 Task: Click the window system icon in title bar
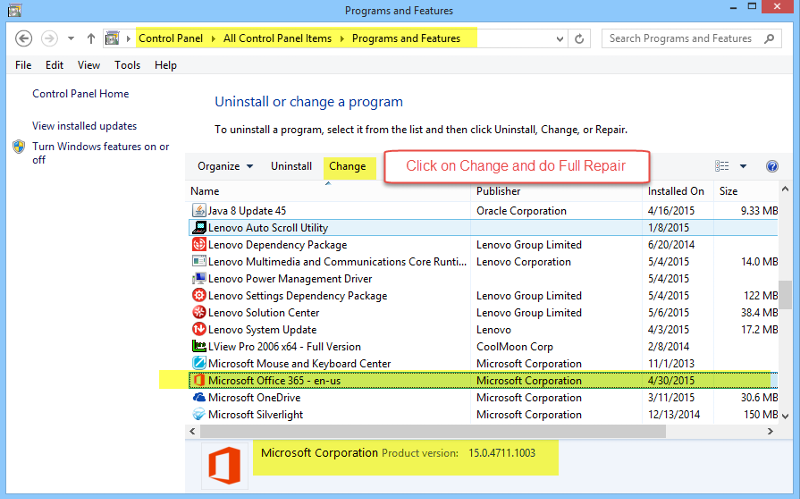click(x=15, y=10)
